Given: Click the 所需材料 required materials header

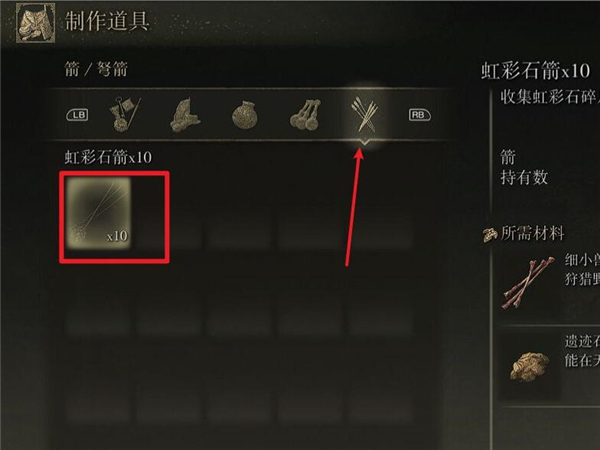Looking at the screenshot, I should pyautogui.click(x=532, y=233).
